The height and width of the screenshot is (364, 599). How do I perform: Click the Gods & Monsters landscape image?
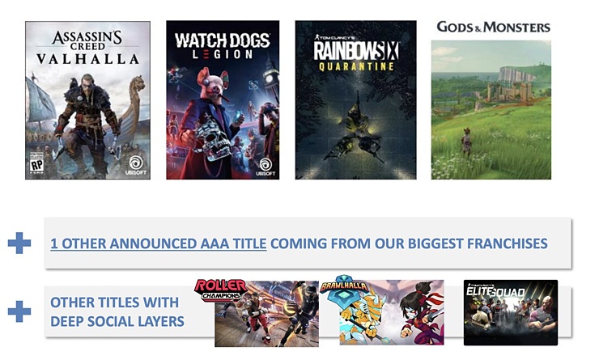click(491, 110)
